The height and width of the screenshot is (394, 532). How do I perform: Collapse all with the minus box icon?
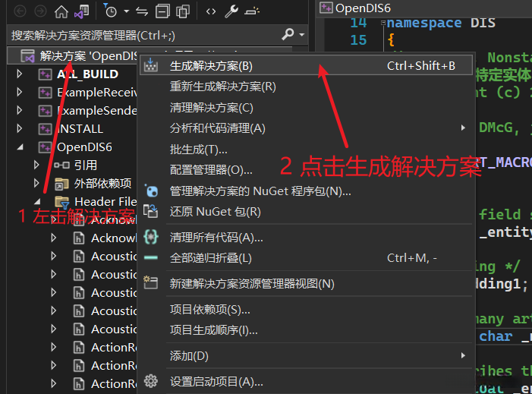point(162,11)
